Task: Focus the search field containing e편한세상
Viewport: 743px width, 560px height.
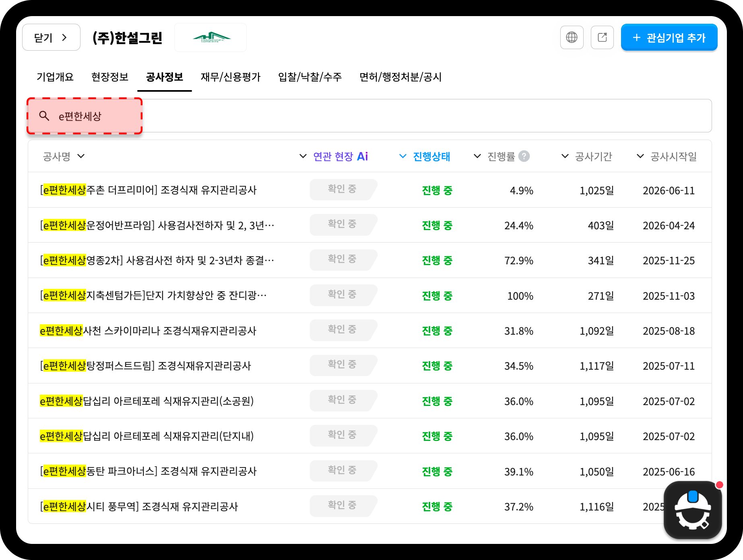Action: pyautogui.click(x=369, y=116)
